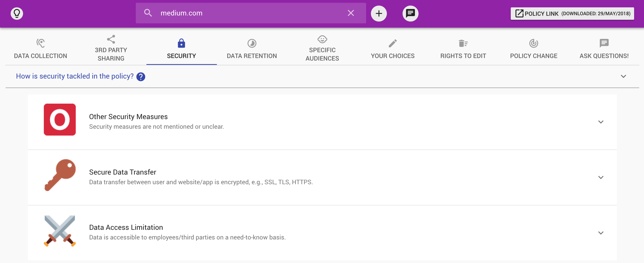Open the chat message icon

point(410,13)
